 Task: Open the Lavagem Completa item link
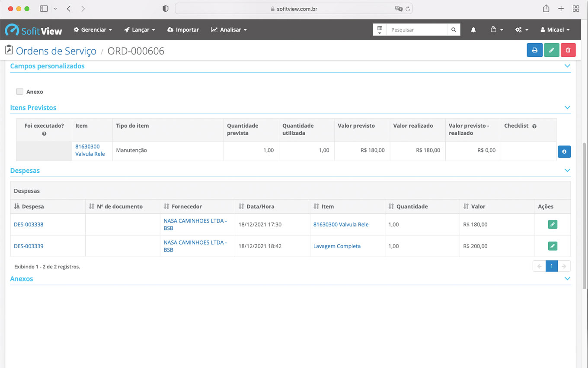click(x=337, y=246)
